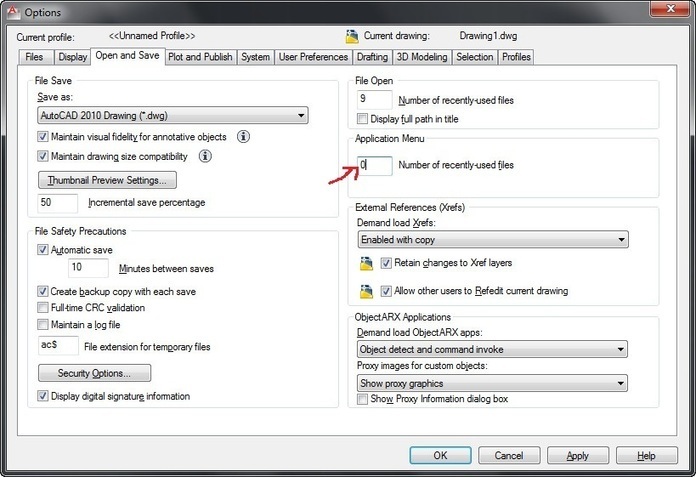Enable Display full path in title
The width and height of the screenshot is (696, 477).
tap(362, 119)
